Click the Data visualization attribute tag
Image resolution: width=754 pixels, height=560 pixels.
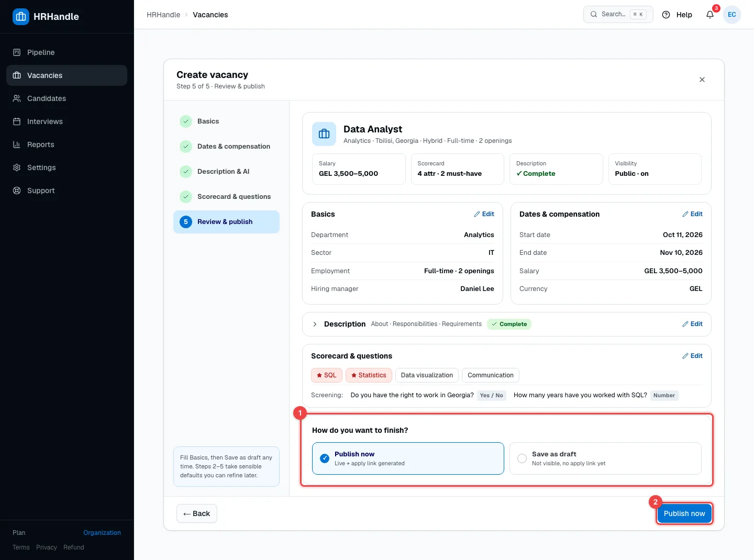point(427,375)
